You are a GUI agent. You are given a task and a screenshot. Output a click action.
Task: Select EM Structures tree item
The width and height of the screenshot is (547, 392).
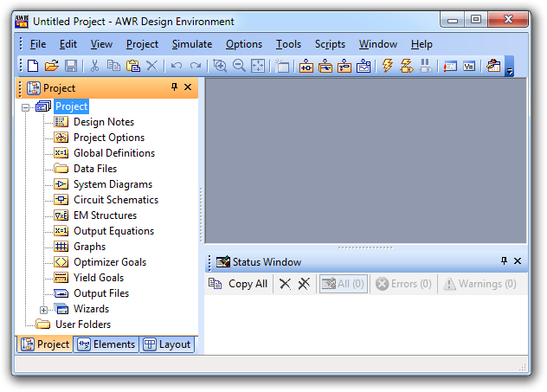(105, 215)
